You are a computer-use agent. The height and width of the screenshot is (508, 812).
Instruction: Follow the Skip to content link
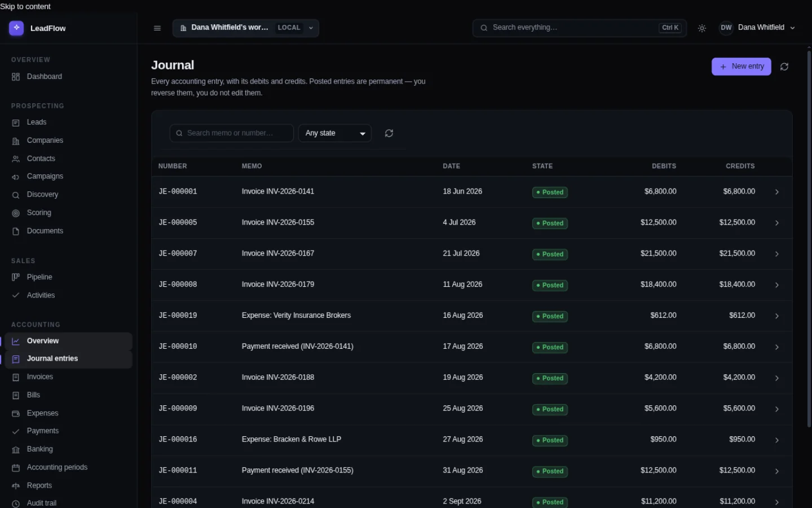pyautogui.click(x=25, y=6)
